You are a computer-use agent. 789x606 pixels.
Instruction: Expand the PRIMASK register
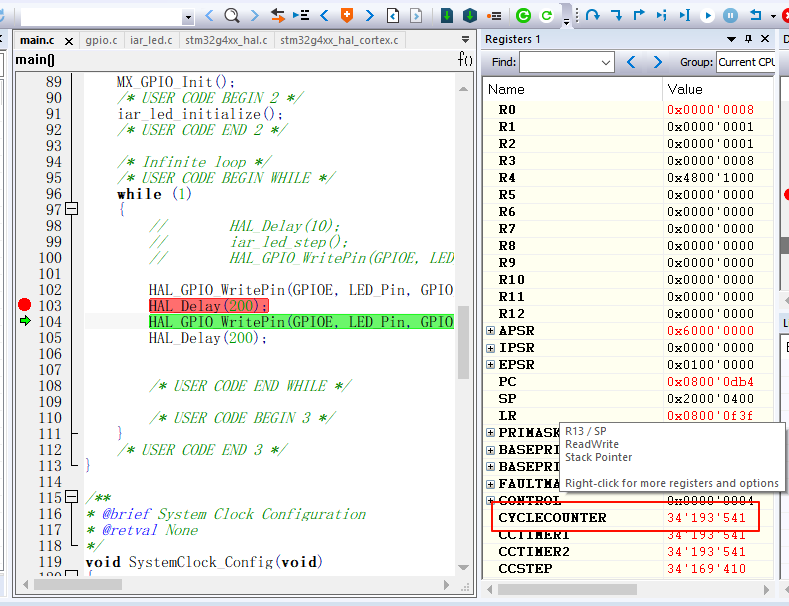tap(491, 433)
